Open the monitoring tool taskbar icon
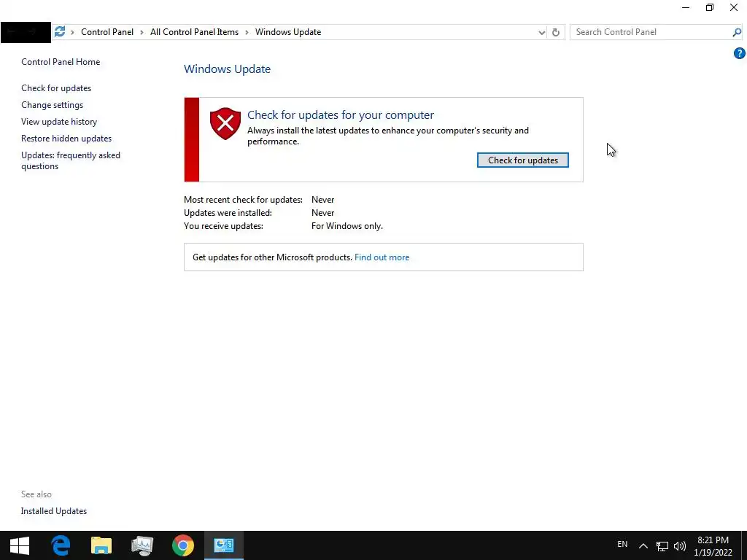The height and width of the screenshot is (560, 747). [142, 545]
